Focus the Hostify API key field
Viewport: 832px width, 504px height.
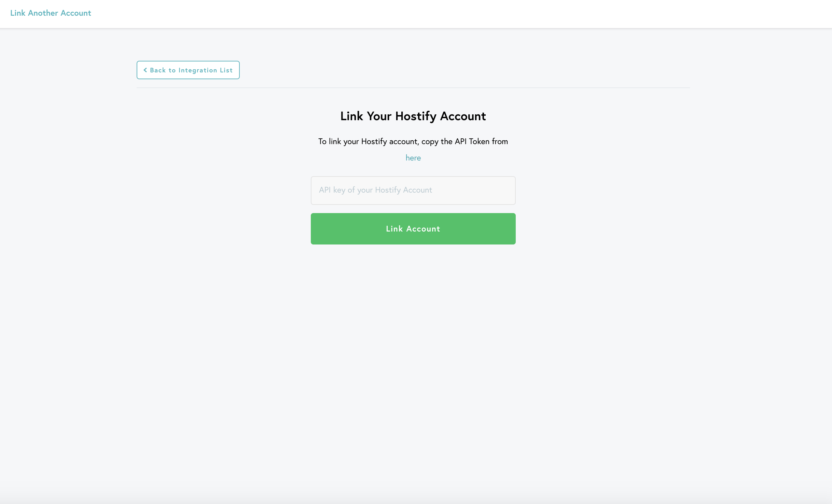413,191
